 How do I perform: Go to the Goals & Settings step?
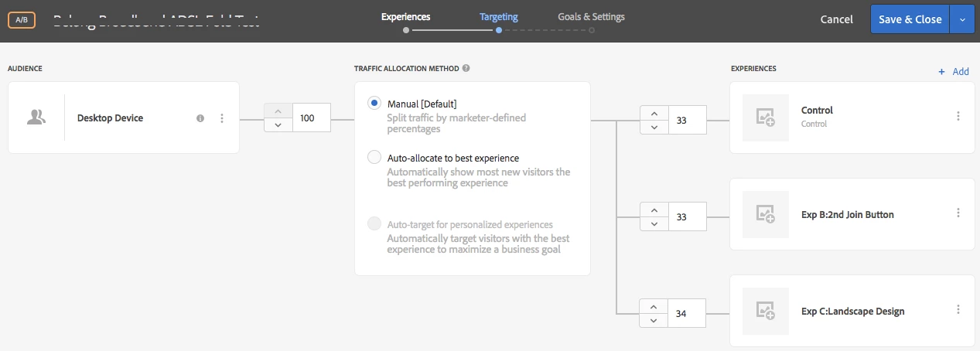(591, 17)
